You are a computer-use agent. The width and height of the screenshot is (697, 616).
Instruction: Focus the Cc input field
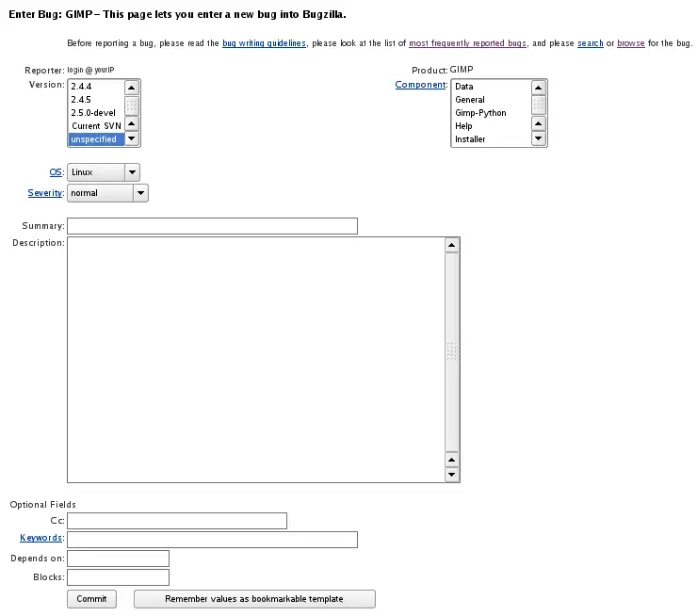click(x=176, y=521)
